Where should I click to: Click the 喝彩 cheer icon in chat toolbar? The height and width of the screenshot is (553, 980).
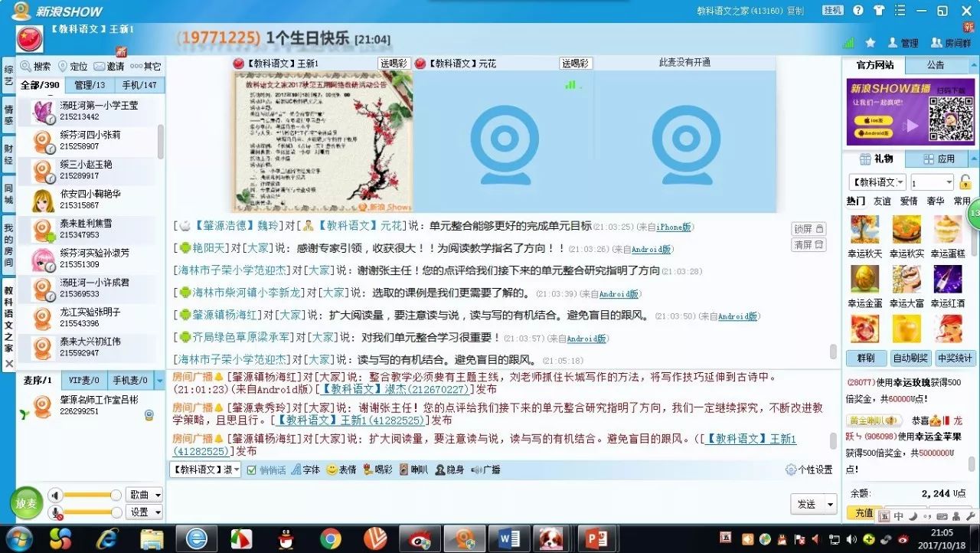pyautogui.click(x=367, y=470)
